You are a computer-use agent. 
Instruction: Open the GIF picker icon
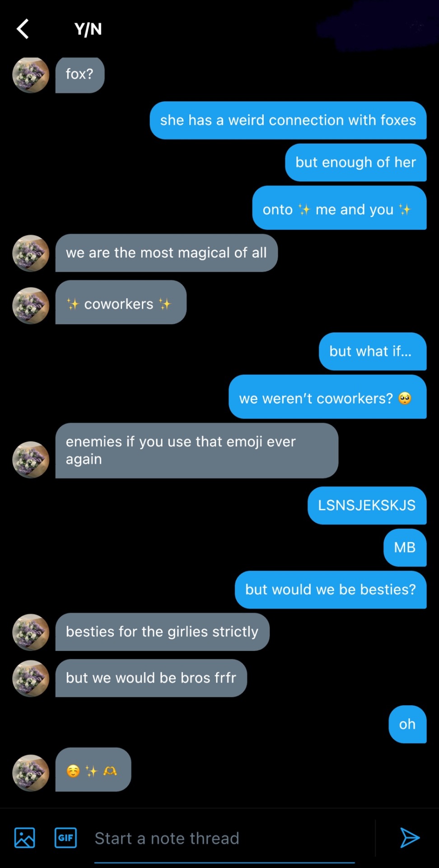[x=65, y=838]
